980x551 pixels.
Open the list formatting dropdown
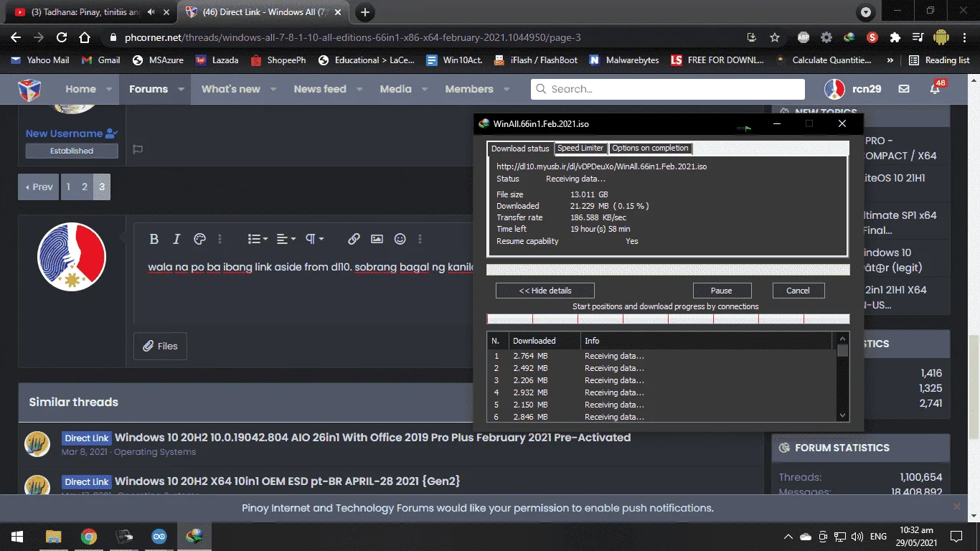point(258,239)
